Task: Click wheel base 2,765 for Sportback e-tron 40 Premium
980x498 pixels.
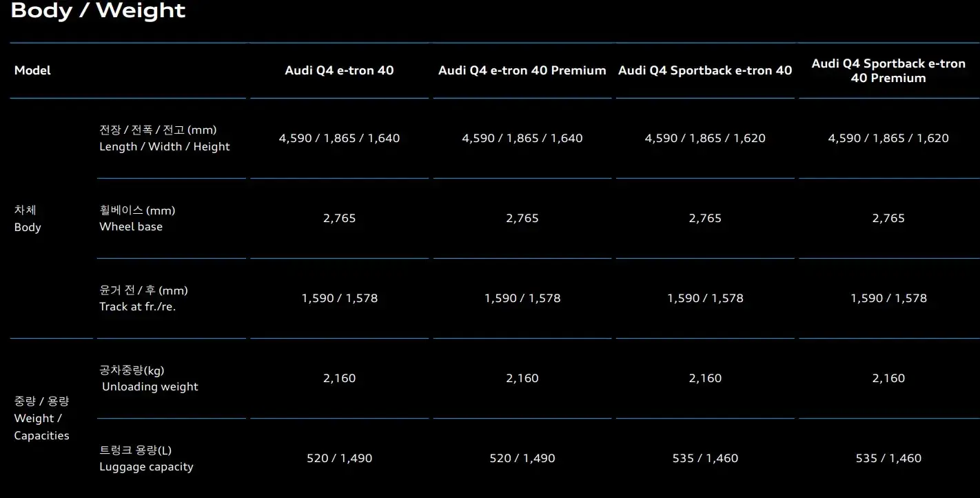Action: [888, 218]
